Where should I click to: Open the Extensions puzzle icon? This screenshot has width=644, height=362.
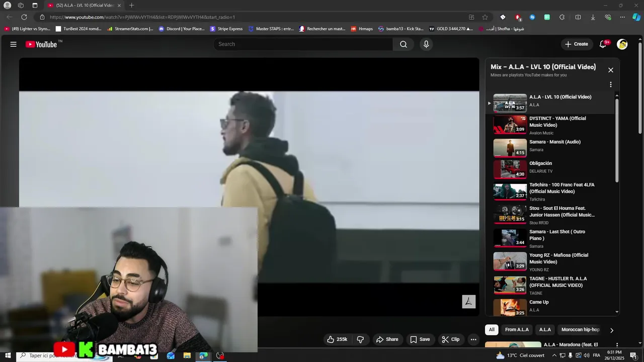562,17
